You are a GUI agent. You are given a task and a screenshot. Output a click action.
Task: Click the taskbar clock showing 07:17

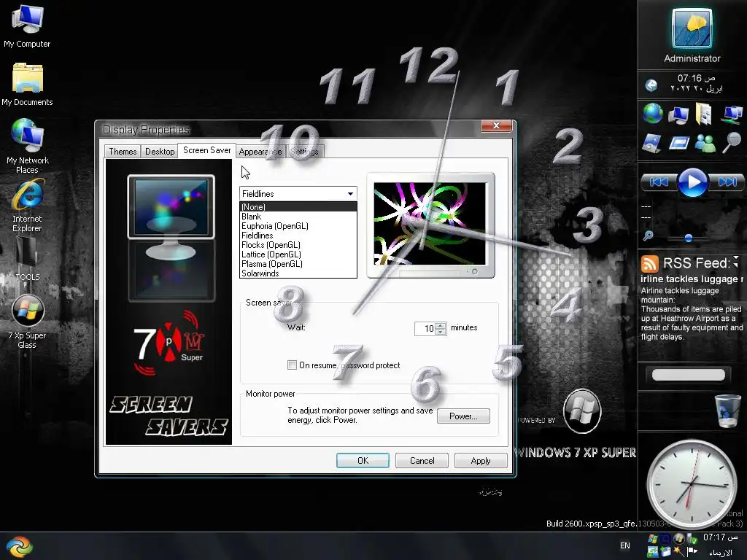pyautogui.click(x=719, y=537)
